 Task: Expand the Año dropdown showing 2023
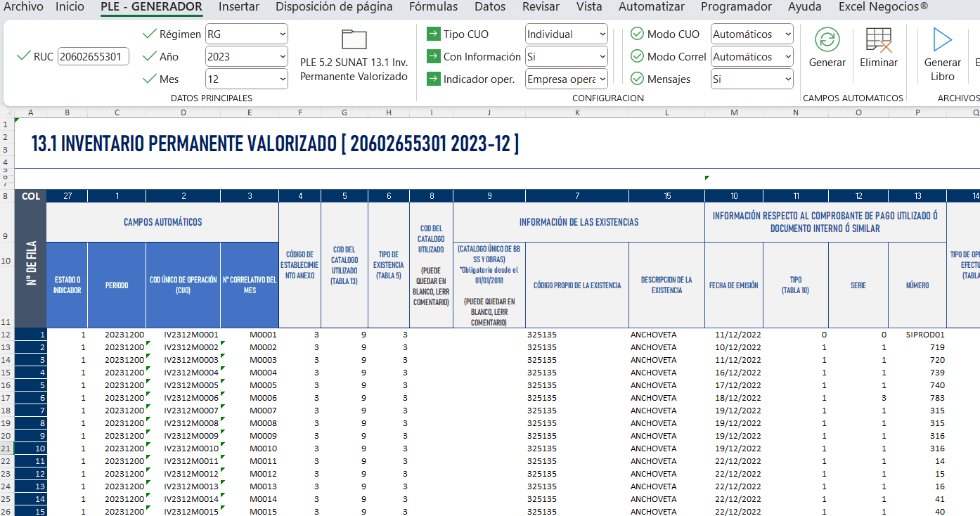(x=246, y=57)
